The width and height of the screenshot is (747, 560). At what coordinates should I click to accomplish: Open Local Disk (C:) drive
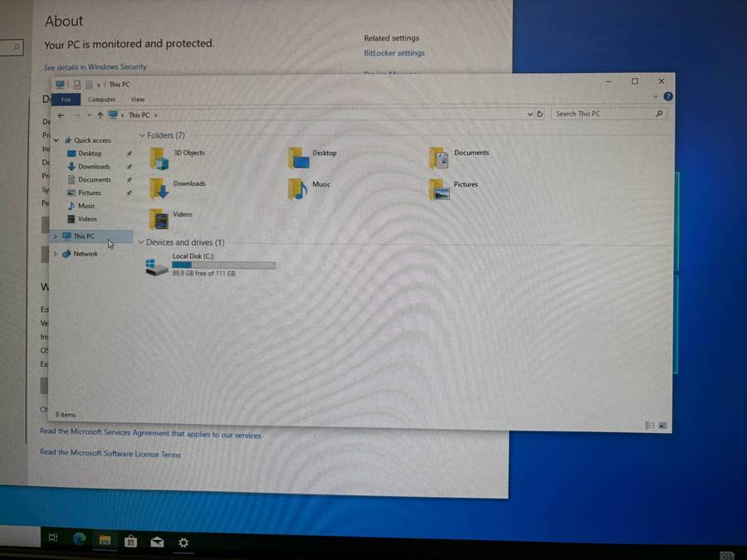[157, 266]
